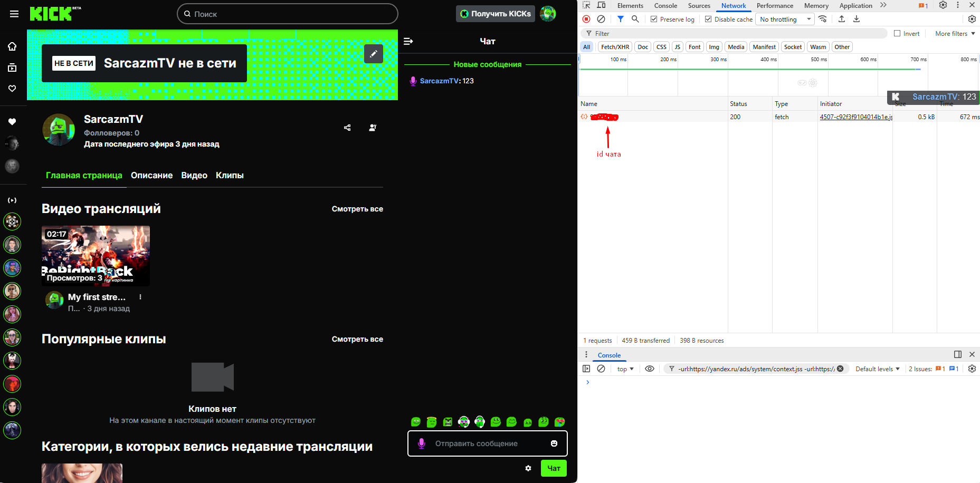
Task: Select the Описание channel tab
Action: pos(151,176)
